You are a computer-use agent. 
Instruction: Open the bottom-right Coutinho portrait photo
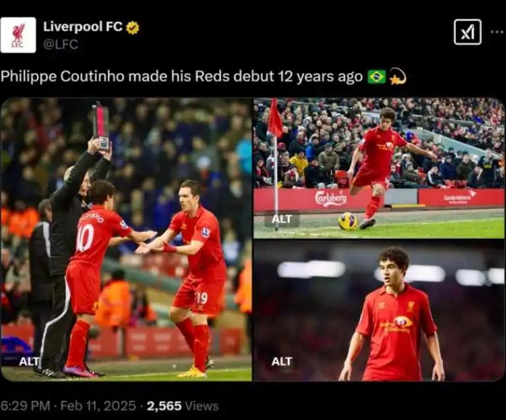tap(379, 311)
